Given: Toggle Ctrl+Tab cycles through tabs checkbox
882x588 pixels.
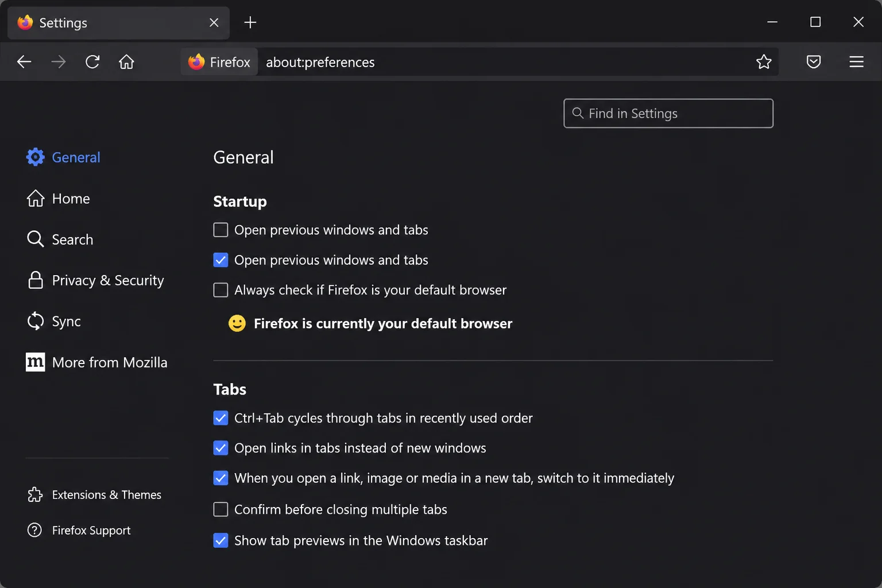Looking at the screenshot, I should click(x=220, y=418).
